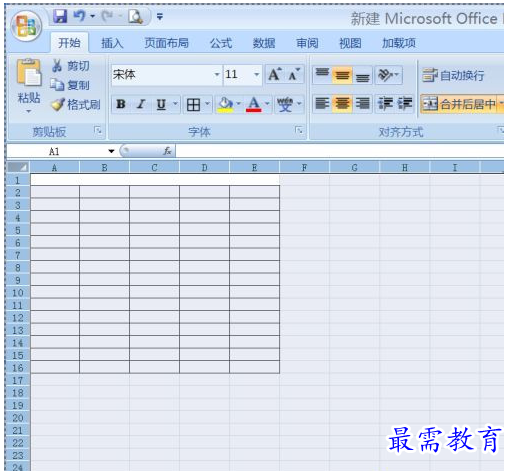Toggle align text right
The image size is (510, 471).
(362, 104)
